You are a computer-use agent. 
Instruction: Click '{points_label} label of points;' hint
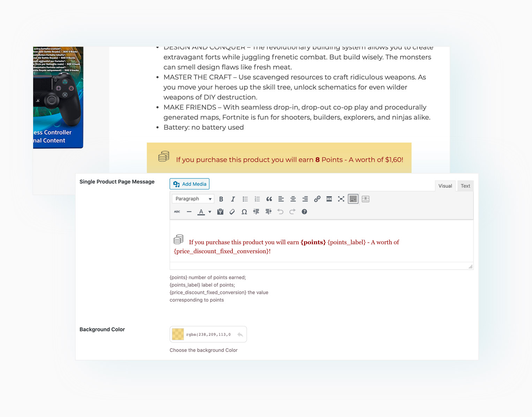[202, 285]
